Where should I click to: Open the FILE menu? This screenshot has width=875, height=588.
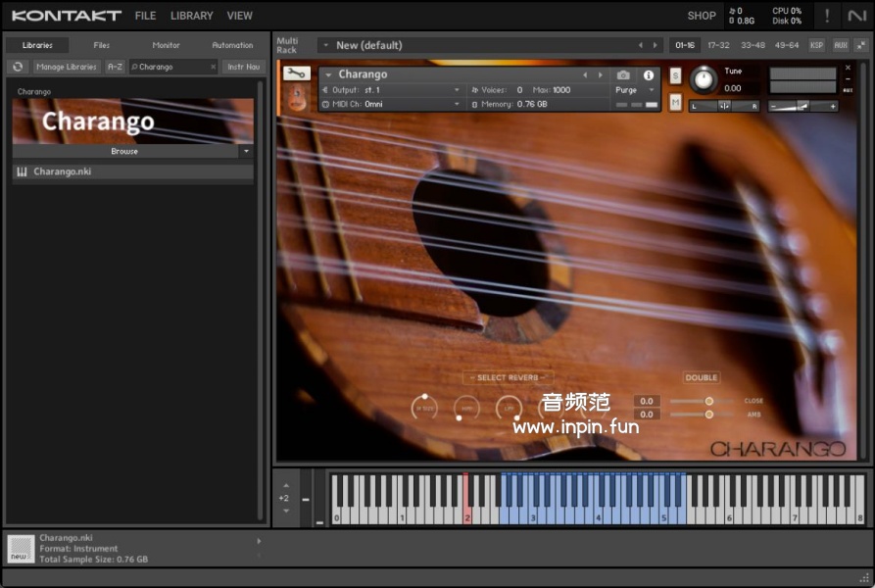click(145, 16)
